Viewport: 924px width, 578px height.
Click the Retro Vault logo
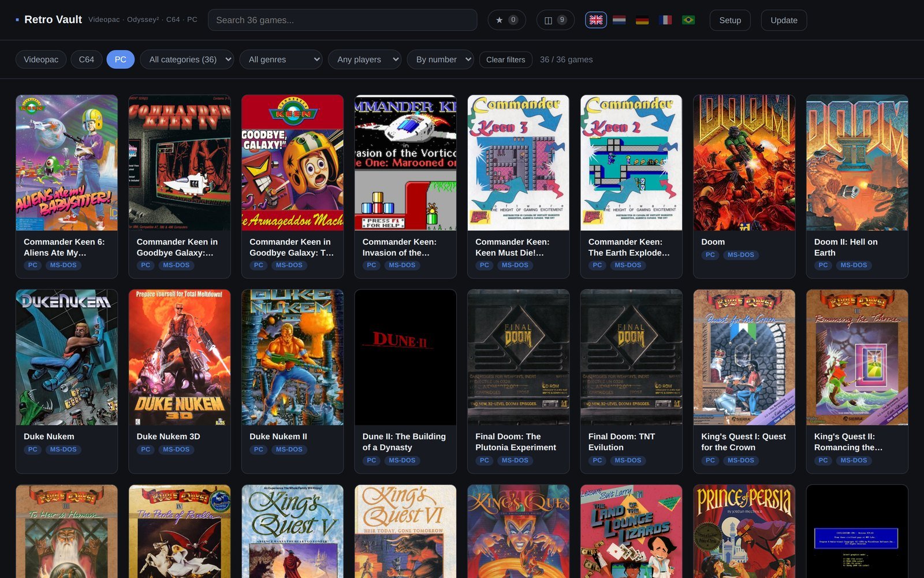click(49, 20)
